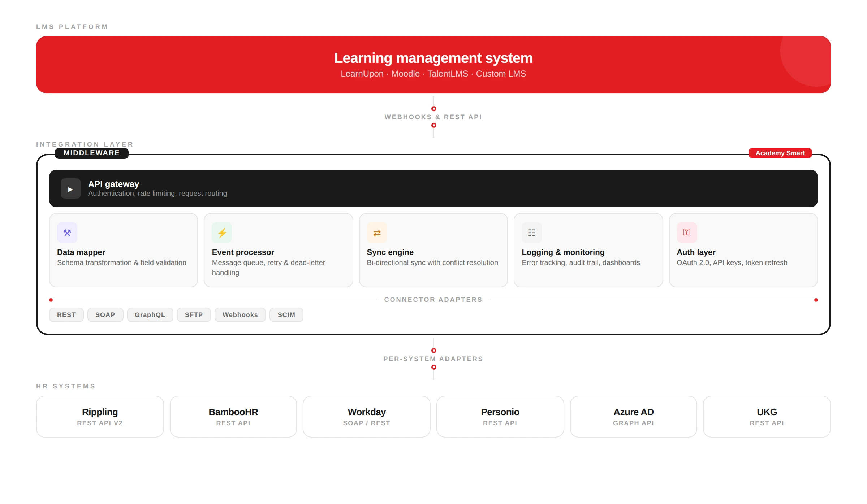
Task: Click the Learning management system heading
Action: pyautogui.click(x=433, y=58)
